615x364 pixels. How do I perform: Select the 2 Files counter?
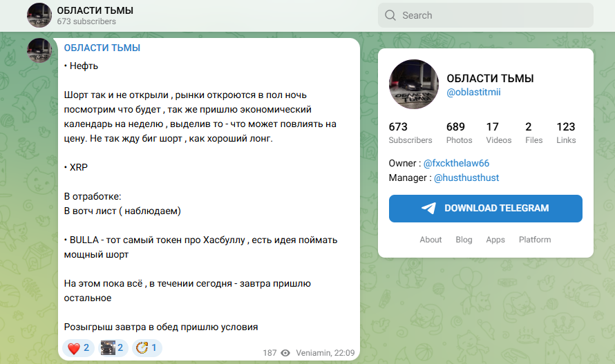point(534,133)
